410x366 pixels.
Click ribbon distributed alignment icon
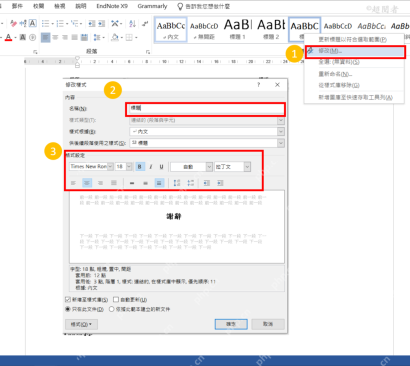click(x=85, y=37)
